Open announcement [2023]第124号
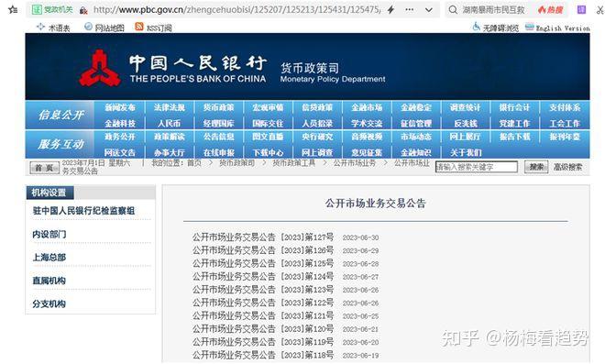605x364 pixels. [x=263, y=276]
